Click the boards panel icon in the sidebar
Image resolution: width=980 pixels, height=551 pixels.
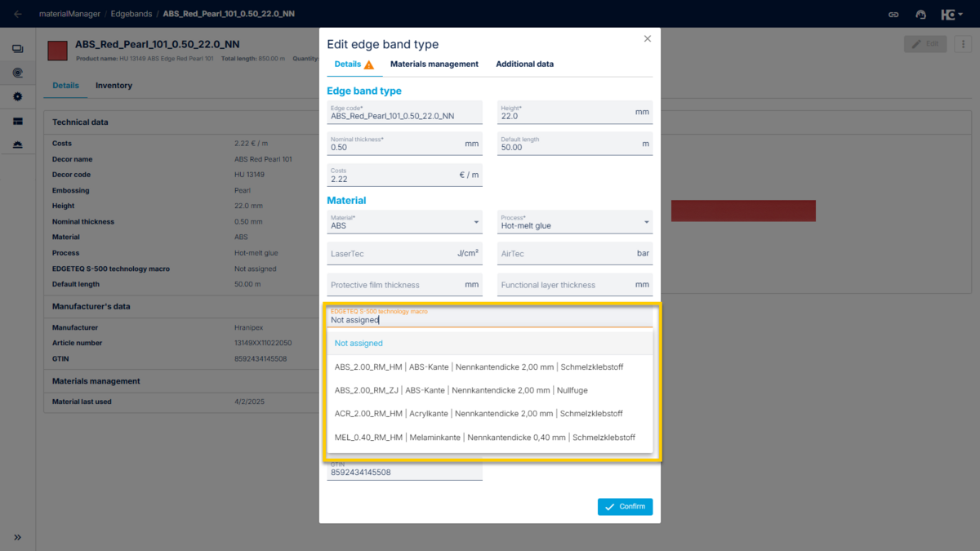[x=18, y=48]
